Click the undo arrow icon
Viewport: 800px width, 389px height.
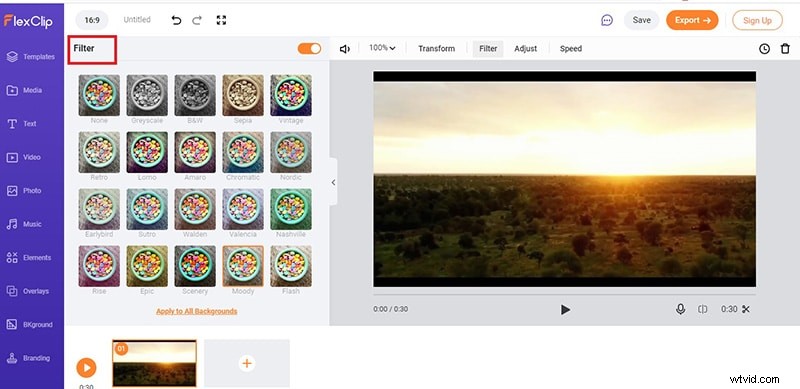pyautogui.click(x=177, y=20)
